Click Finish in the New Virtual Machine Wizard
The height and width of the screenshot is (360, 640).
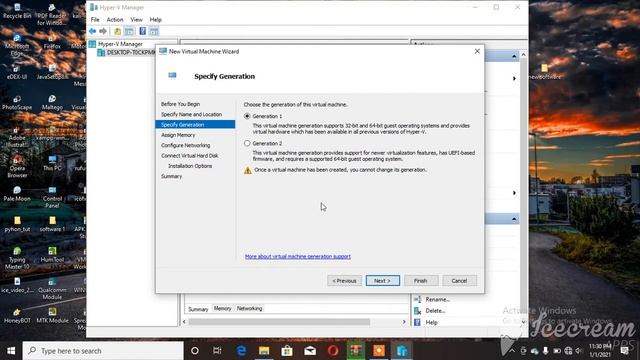[421, 281]
